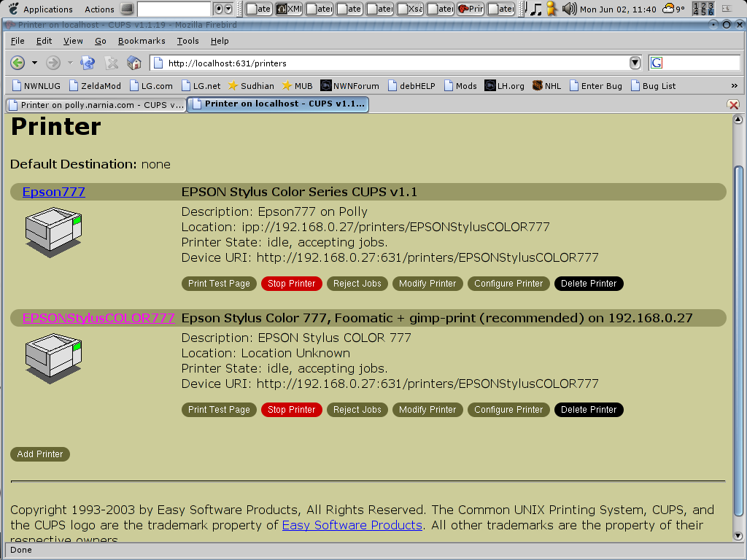Open the NHL bookmark

pyautogui.click(x=546, y=86)
